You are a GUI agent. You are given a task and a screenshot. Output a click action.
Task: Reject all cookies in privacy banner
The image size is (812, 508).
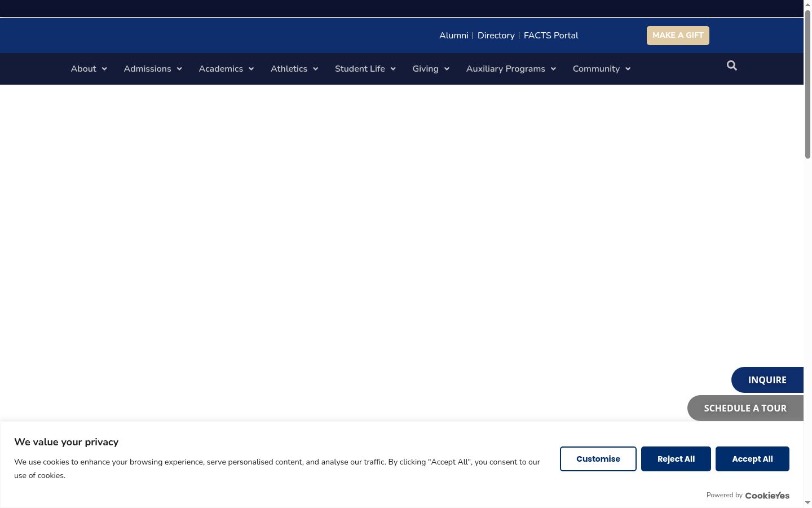[676, 459]
